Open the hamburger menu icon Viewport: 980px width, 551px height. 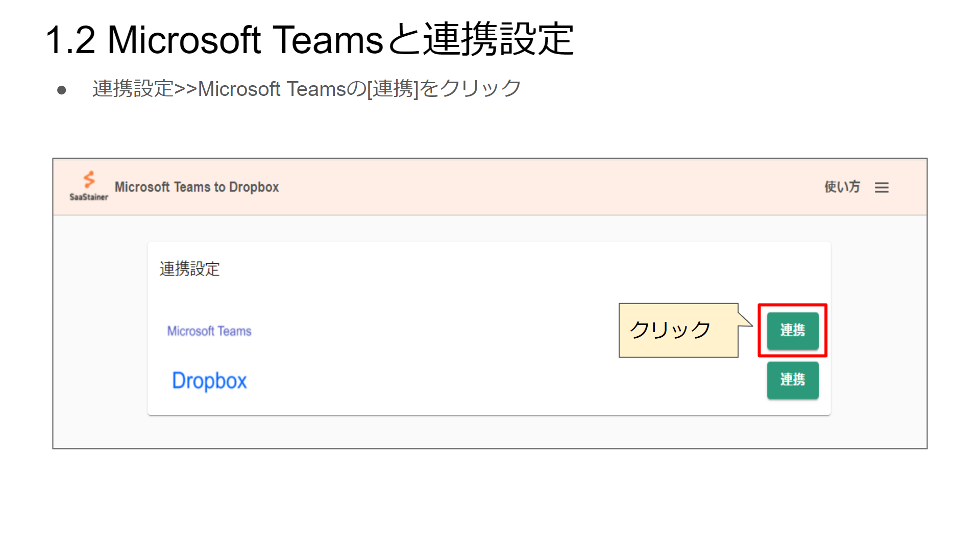[x=881, y=188]
